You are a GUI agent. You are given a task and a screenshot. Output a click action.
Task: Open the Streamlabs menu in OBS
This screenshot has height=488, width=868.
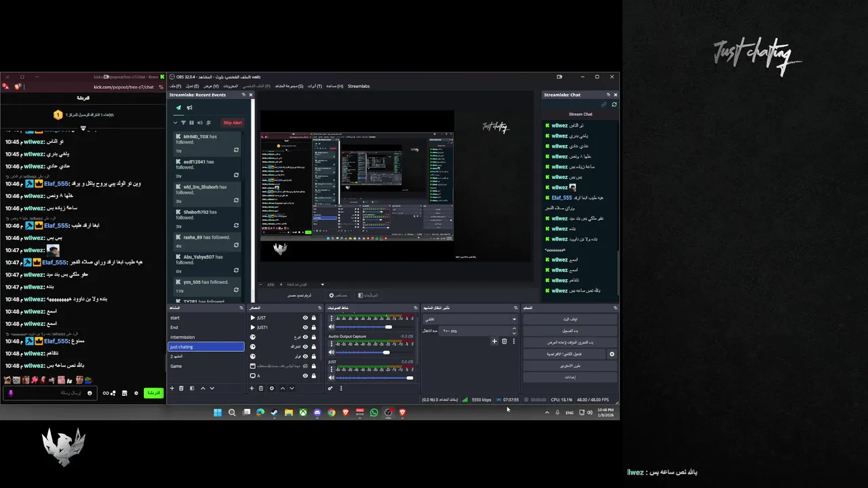[x=359, y=86]
